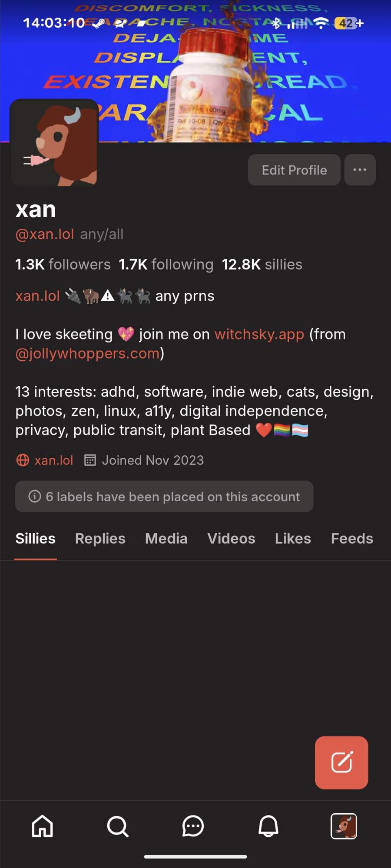Open the Notifications bell icon
The height and width of the screenshot is (868, 391).
(x=268, y=826)
